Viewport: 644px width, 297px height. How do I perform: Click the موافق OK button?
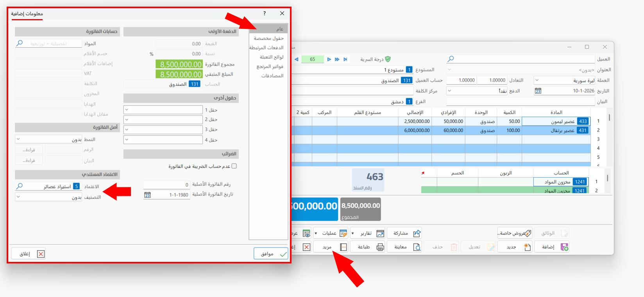point(271,254)
